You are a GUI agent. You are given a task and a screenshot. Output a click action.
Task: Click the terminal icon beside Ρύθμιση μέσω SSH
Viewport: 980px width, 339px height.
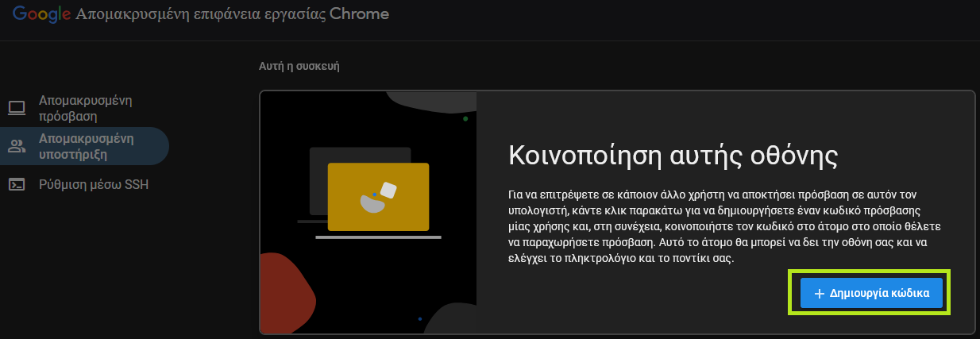tap(17, 185)
